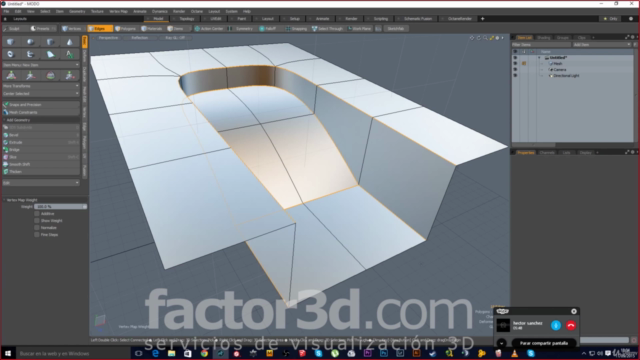Collapse the Vertex Map Weight section
This screenshot has width=640, height=360.
pos(4,200)
